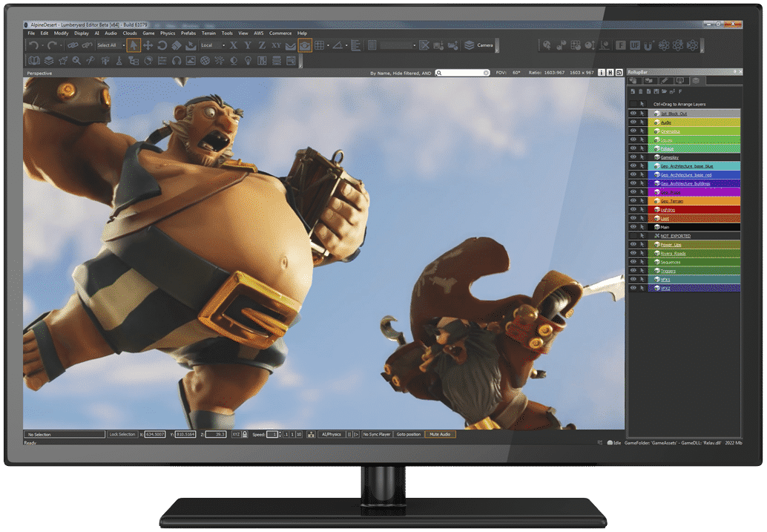This screenshot has width=767, height=532.
Task: Toggle selectable arrow for Sequences layer
Action: coord(642,262)
